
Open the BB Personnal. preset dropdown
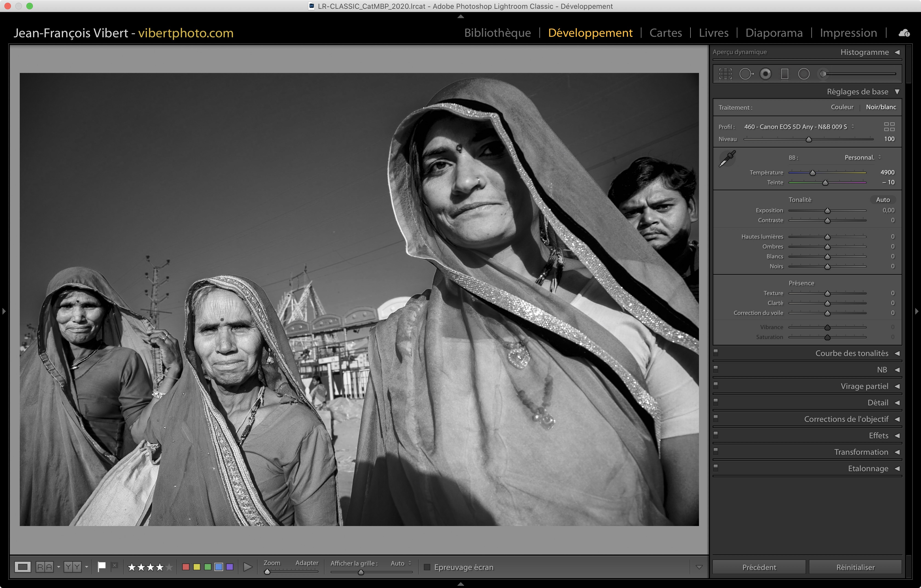tap(863, 158)
